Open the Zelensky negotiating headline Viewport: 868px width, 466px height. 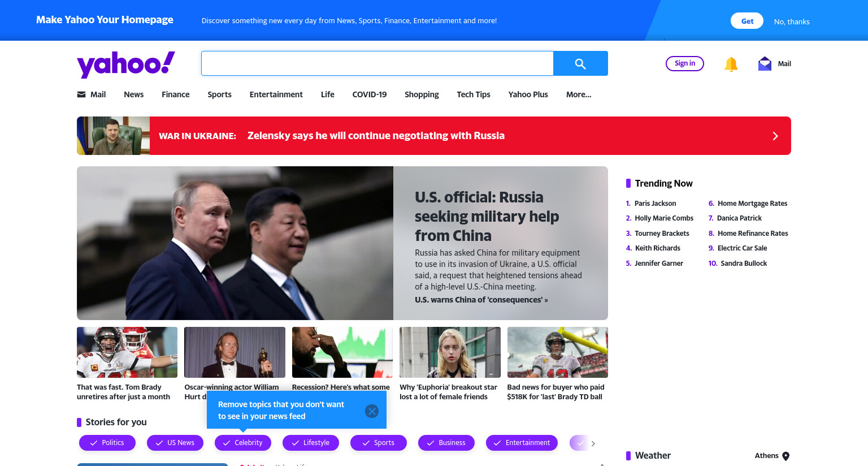[376, 136]
